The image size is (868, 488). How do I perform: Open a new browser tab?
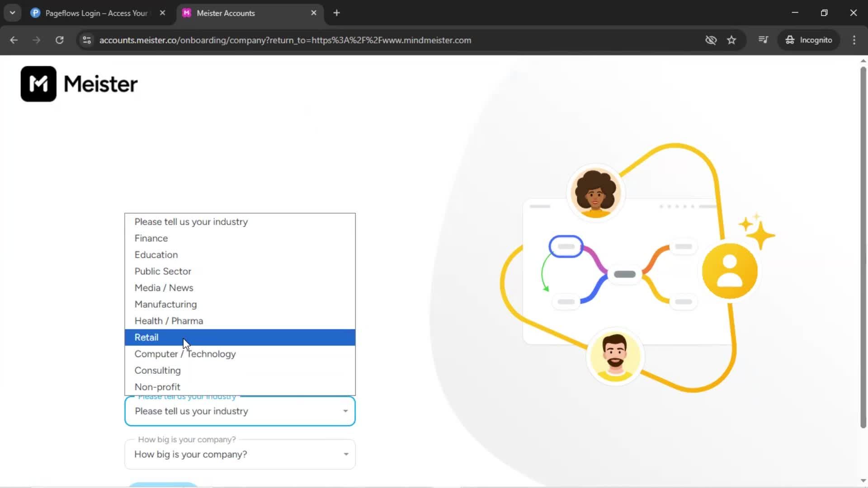pos(336,13)
